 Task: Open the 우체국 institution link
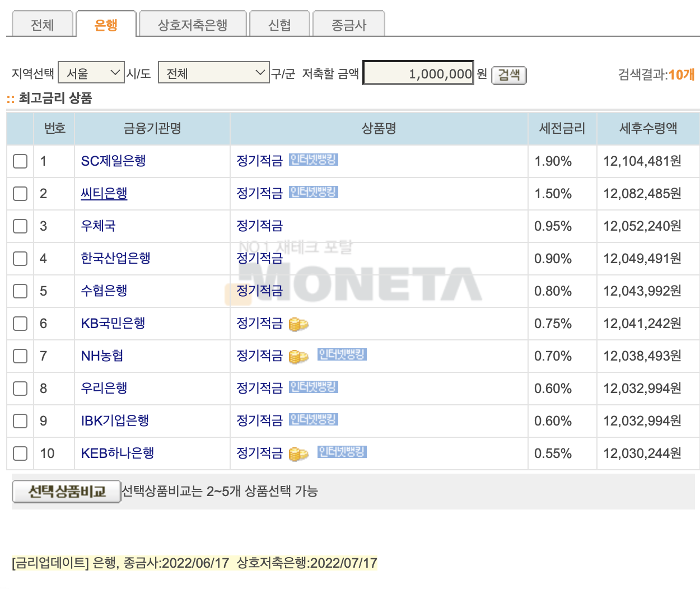pyautogui.click(x=99, y=226)
